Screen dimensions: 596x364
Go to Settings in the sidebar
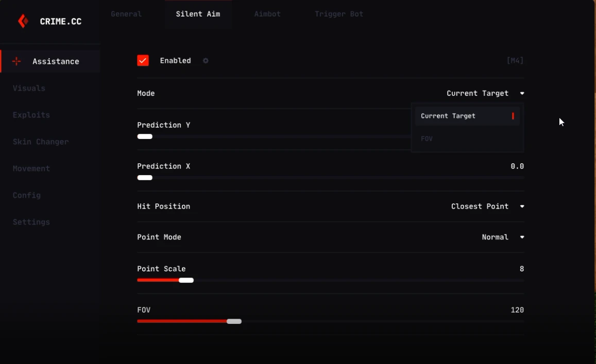(31, 222)
